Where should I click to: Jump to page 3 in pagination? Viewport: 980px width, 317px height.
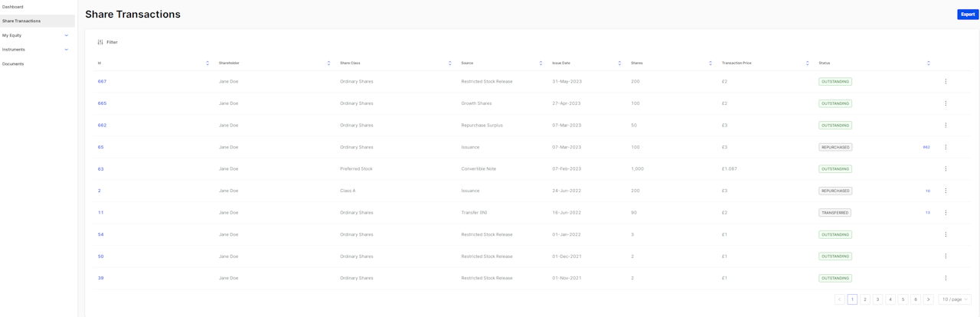coord(877,299)
